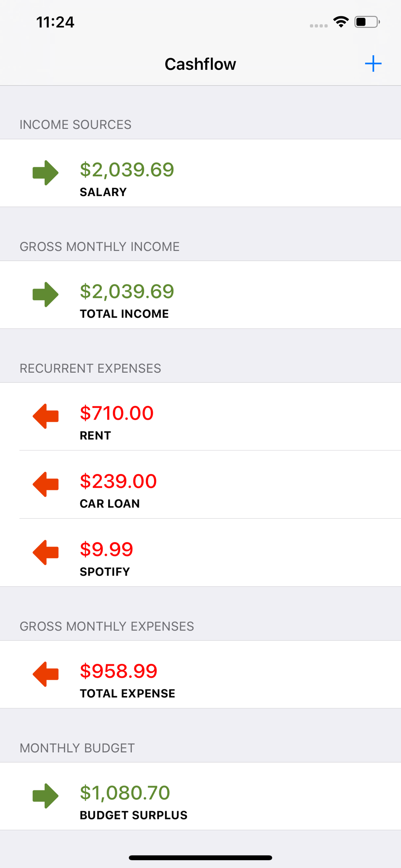Click the red arrow beside Car Loan

pyautogui.click(x=46, y=484)
